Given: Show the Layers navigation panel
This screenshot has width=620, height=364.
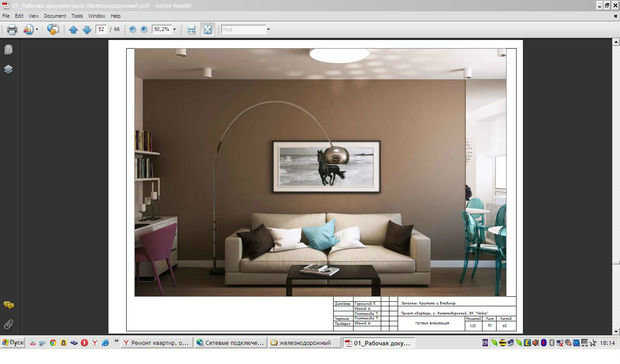Looking at the screenshot, I should [8, 70].
